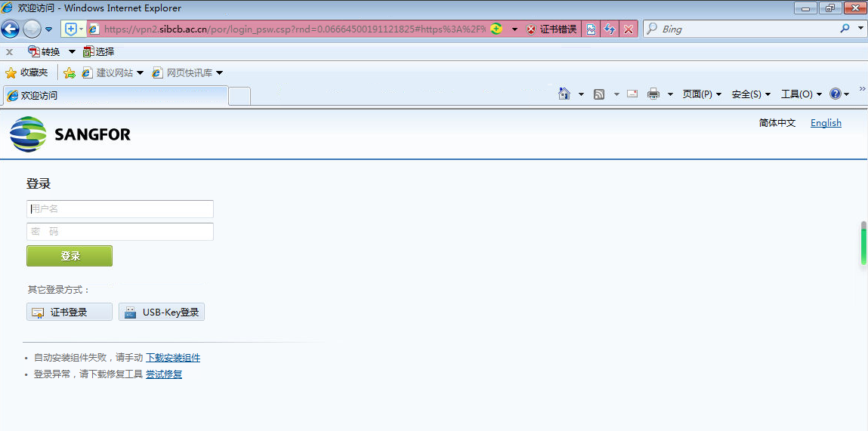Click the Stop loading X icon
The width and height of the screenshot is (868, 431).
pos(628,29)
